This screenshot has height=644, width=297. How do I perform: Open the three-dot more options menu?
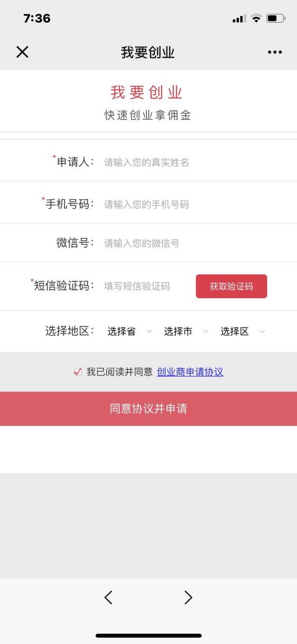[275, 52]
